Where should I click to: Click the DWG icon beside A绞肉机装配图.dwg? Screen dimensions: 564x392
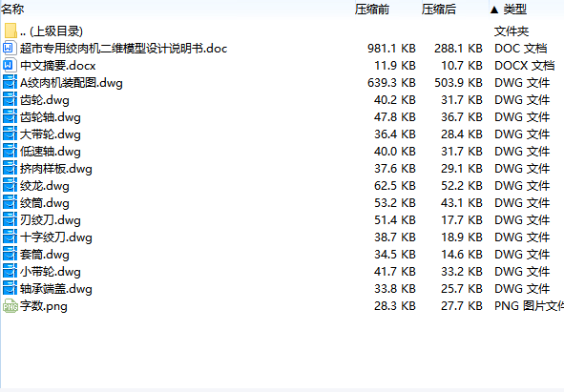(10, 83)
